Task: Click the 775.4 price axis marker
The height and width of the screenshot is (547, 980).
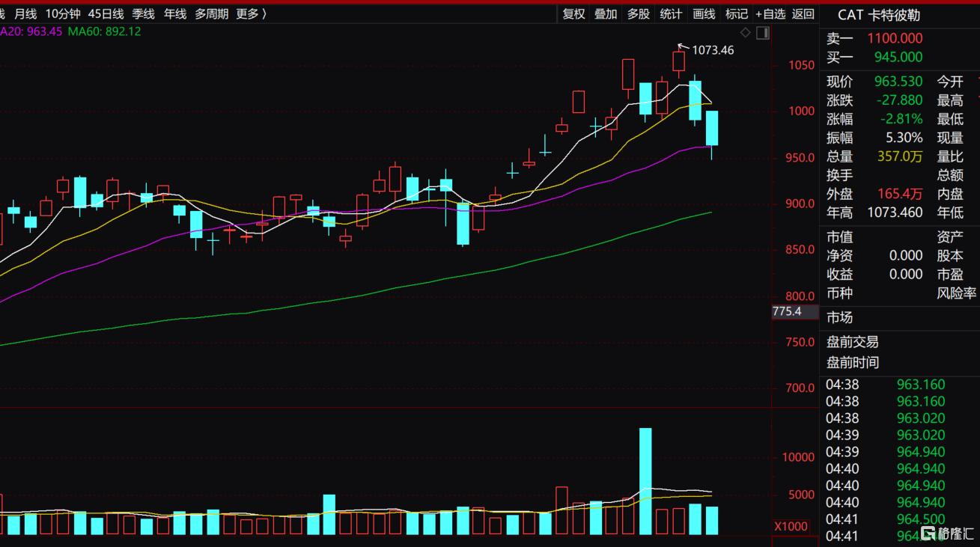Action: pos(787,311)
